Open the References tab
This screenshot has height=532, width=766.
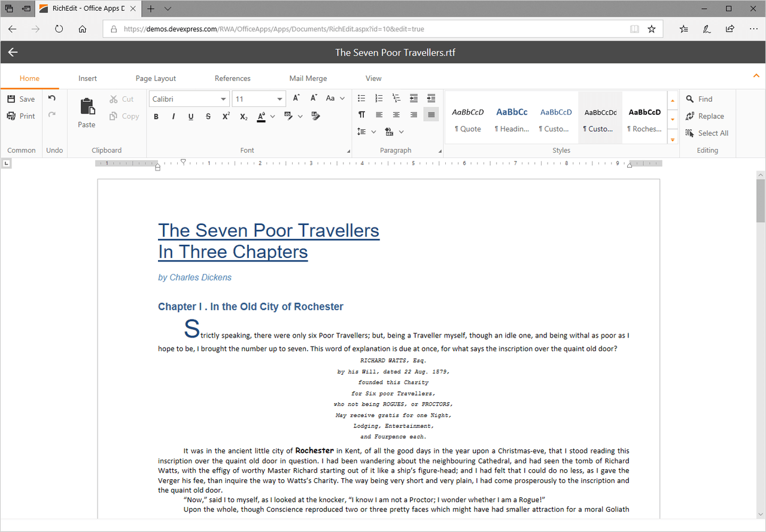tap(233, 78)
